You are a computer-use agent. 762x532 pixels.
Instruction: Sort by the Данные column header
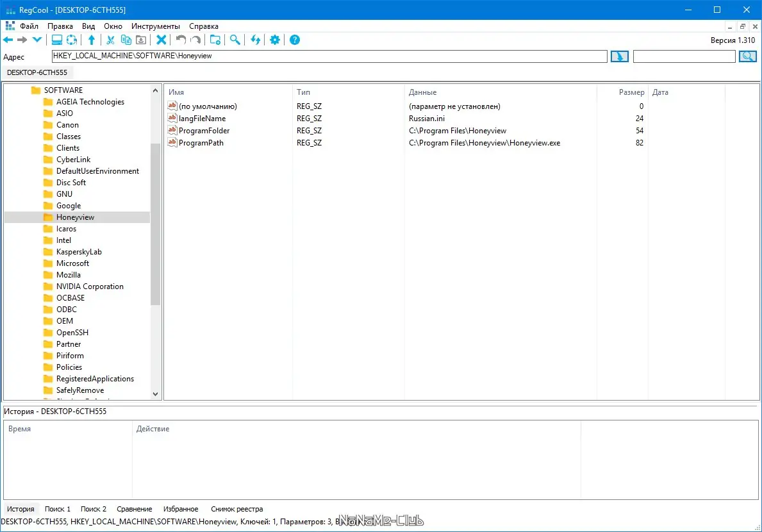click(x=501, y=92)
